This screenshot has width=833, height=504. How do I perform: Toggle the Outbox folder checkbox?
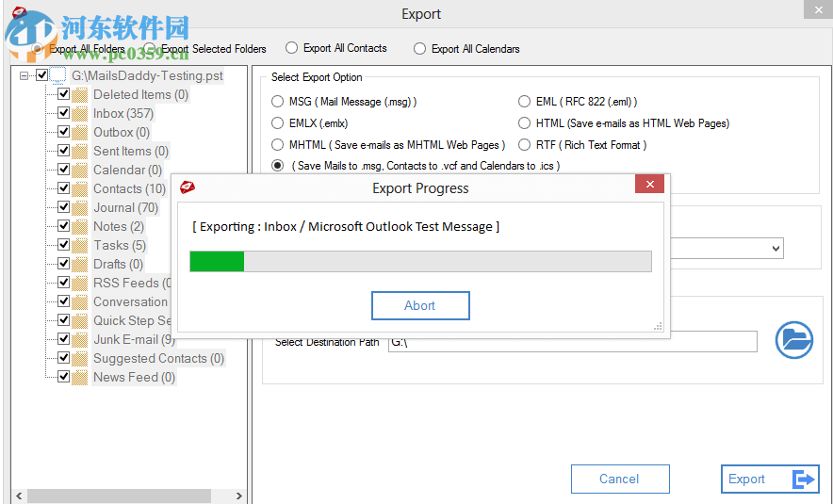[x=63, y=132]
